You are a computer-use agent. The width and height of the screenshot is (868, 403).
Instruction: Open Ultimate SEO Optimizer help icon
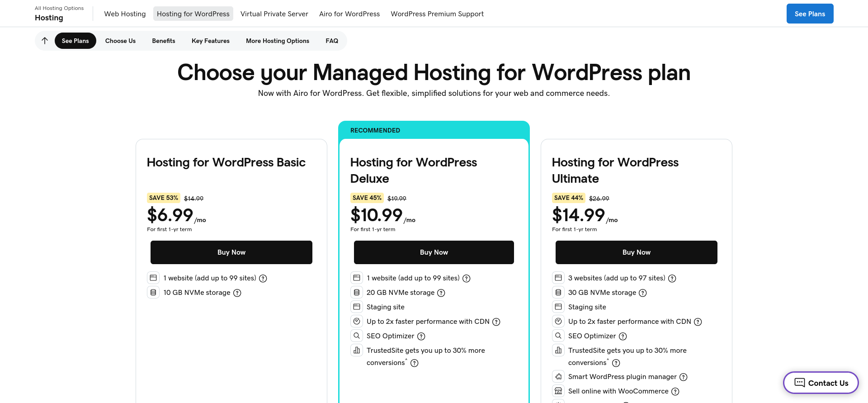point(623,337)
